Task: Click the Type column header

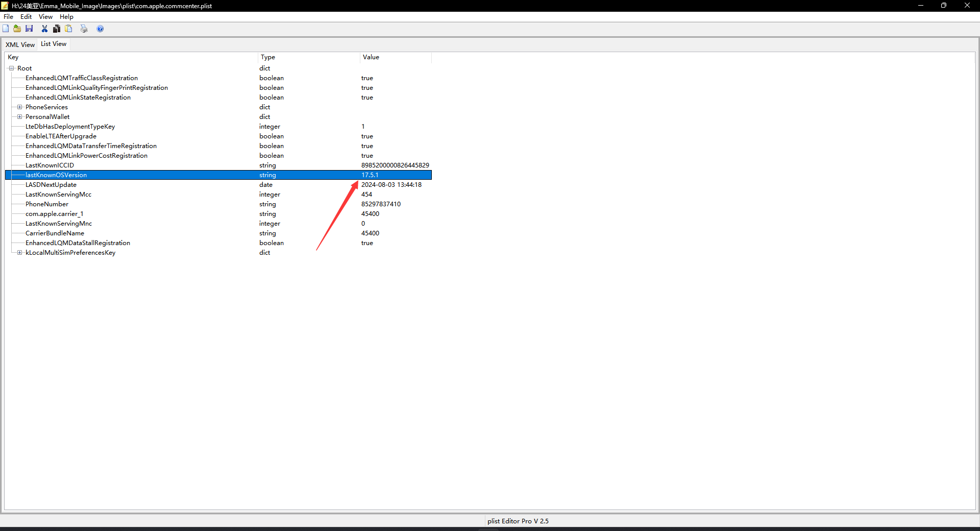Action: tap(309, 57)
